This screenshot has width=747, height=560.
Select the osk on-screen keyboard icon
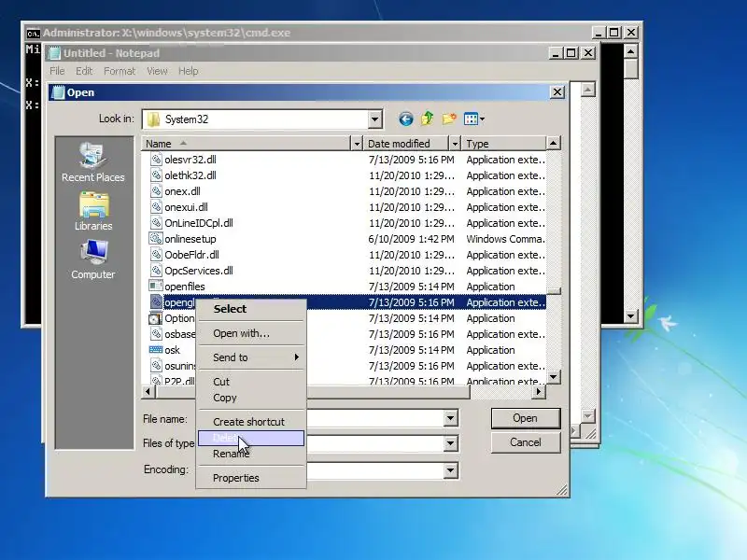tap(156, 350)
